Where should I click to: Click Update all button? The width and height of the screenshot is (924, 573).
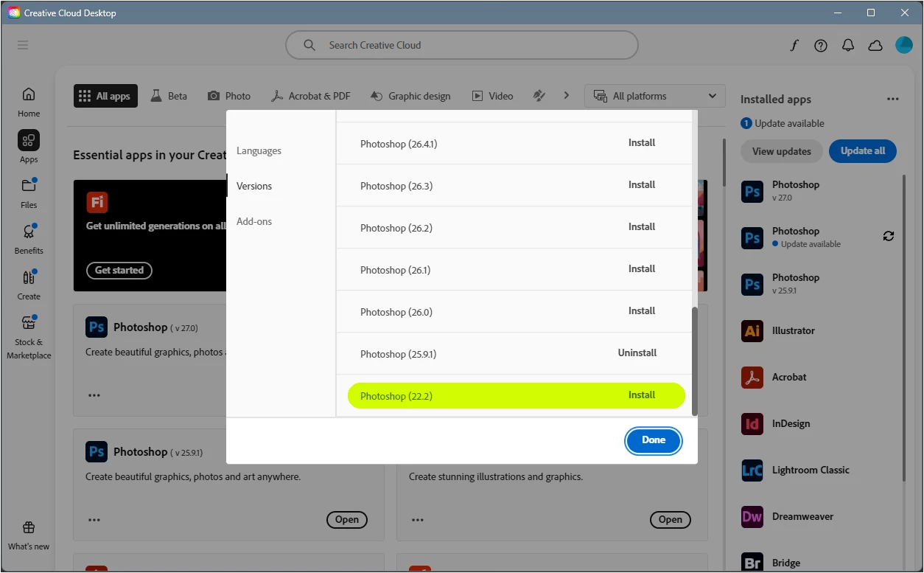coord(863,151)
